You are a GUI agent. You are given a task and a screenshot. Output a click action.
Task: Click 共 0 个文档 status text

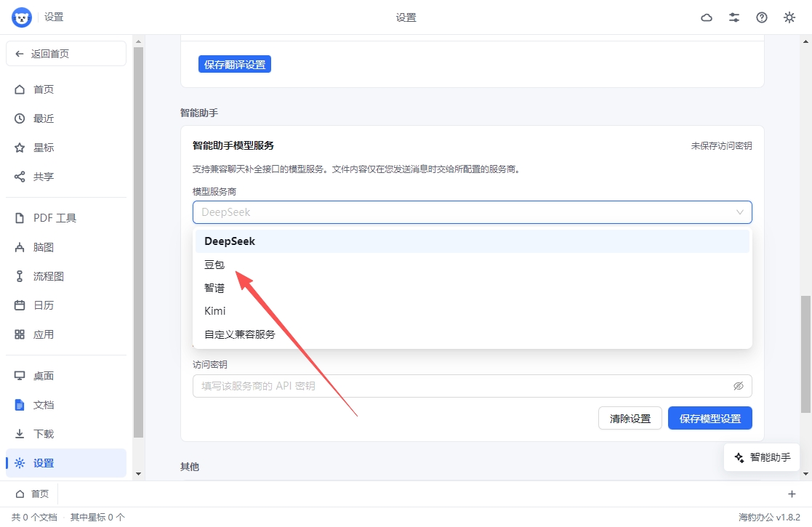click(34, 517)
